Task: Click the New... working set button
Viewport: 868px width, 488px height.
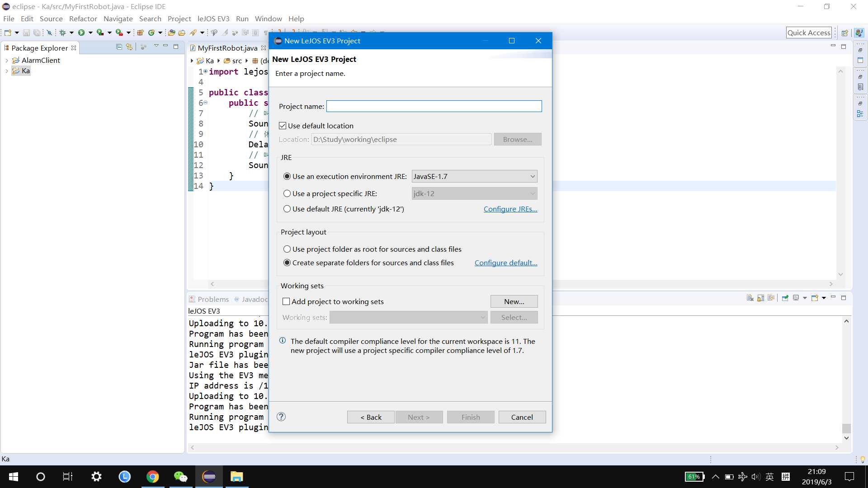Action: tap(514, 301)
